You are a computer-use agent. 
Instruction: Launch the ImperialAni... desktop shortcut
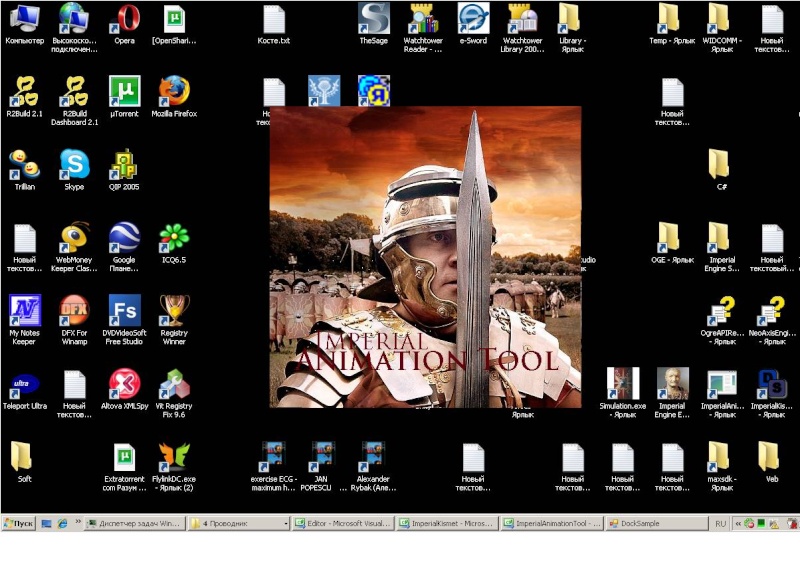click(x=721, y=393)
